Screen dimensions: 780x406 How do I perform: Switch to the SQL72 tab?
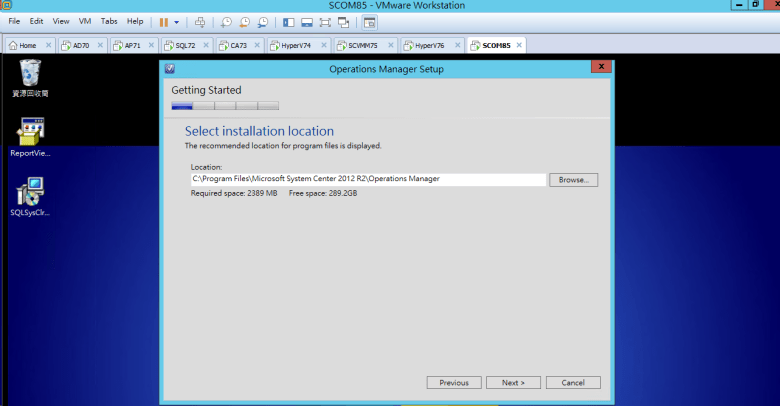185,45
